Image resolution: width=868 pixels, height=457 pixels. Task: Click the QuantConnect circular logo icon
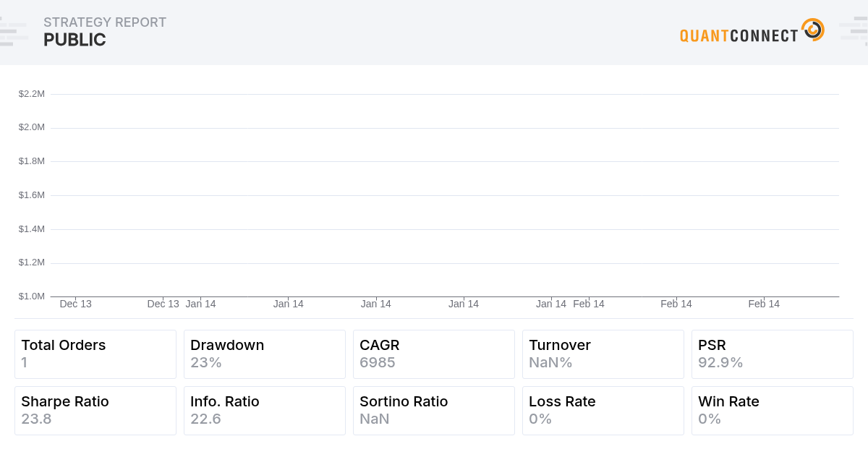813,30
